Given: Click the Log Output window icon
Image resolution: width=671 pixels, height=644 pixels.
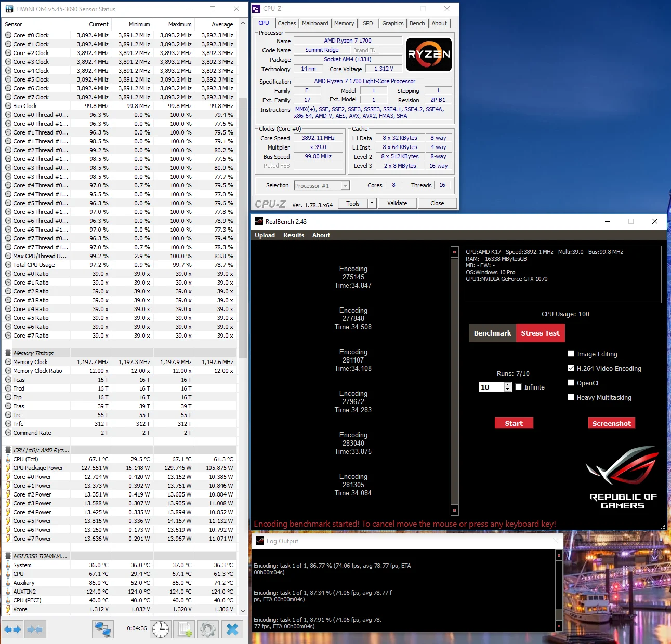Looking at the screenshot, I should (x=260, y=541).
